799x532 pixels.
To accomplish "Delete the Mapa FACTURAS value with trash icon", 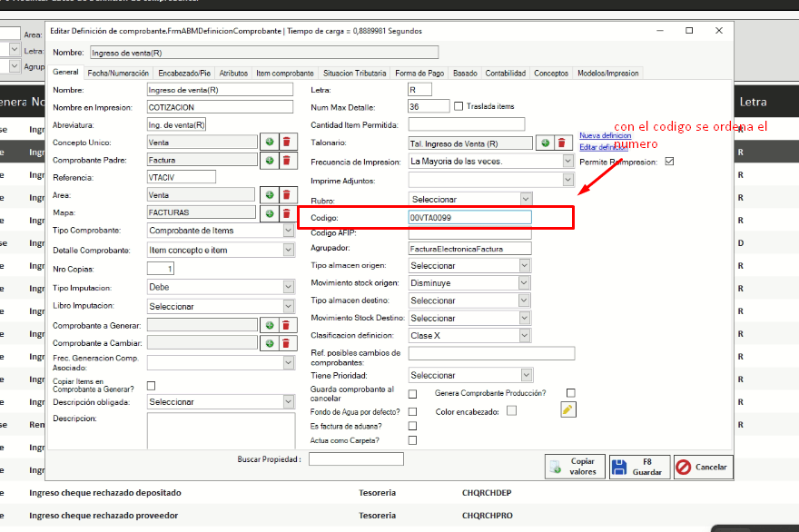I will [286, 212].
